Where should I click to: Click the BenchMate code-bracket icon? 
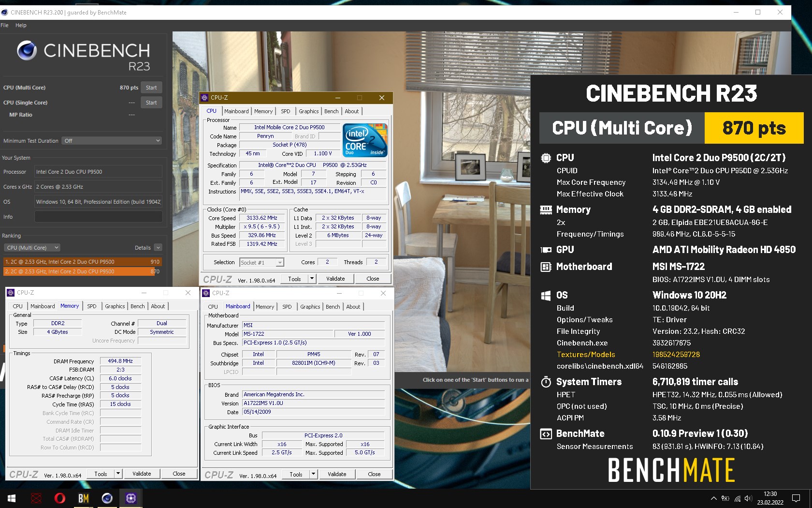click(x=546, y=434)
